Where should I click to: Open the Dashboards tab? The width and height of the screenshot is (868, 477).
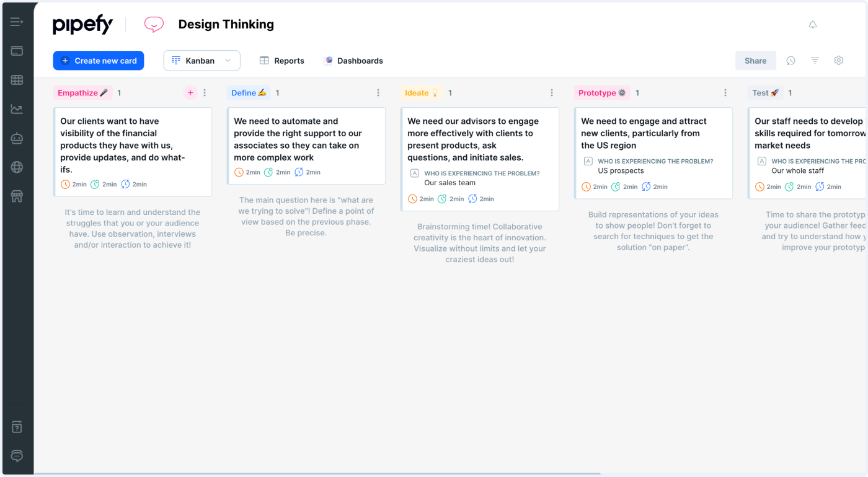(x=353, y=60)
